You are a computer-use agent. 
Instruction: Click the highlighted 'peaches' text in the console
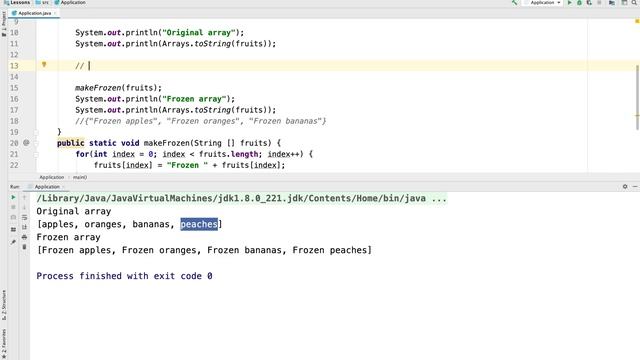pos(199,224)
